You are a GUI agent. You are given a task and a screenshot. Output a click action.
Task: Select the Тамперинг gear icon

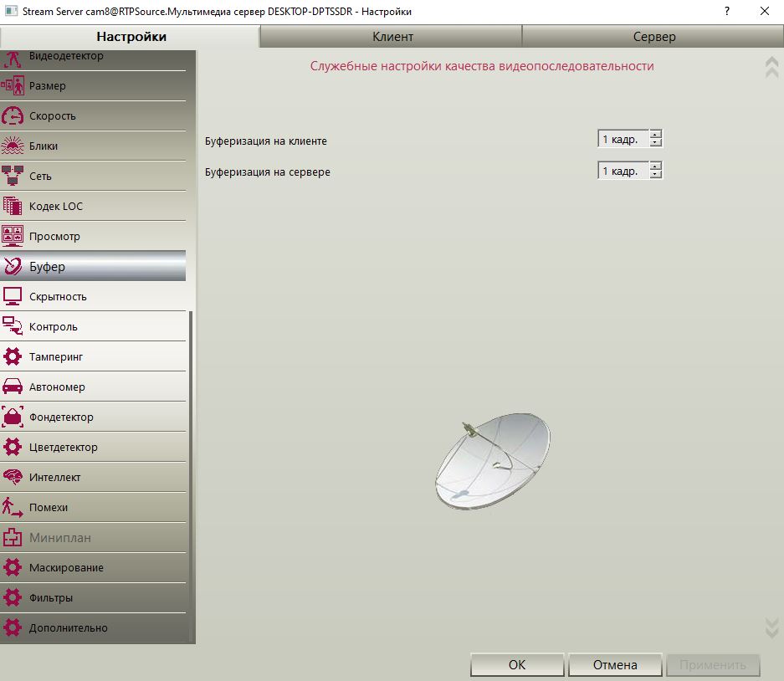tap(13, 356)
